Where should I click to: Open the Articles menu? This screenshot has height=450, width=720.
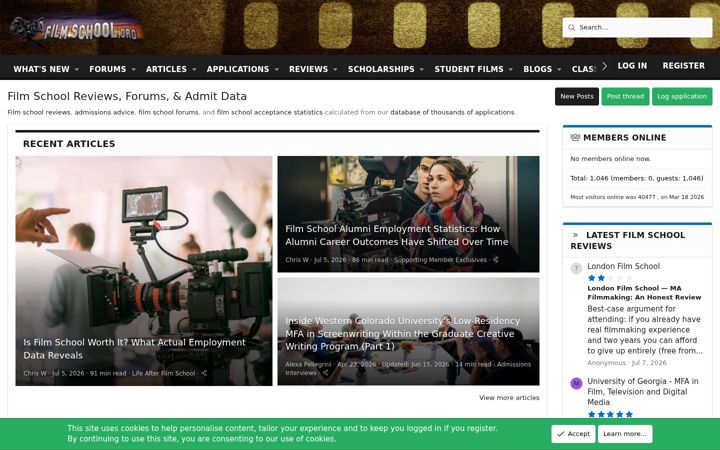coord(166,69)
